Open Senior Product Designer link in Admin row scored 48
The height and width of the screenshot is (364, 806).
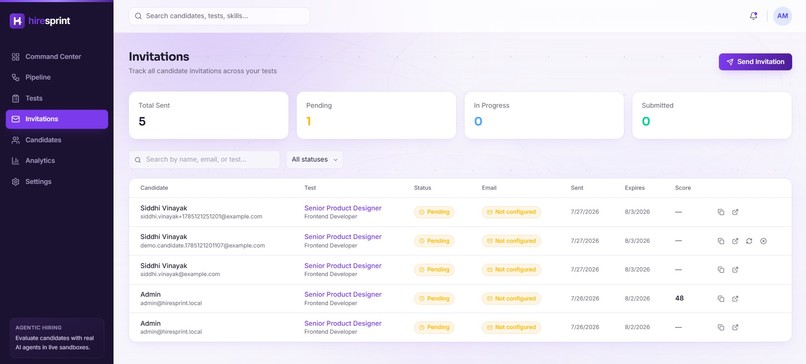click(343, 295)
